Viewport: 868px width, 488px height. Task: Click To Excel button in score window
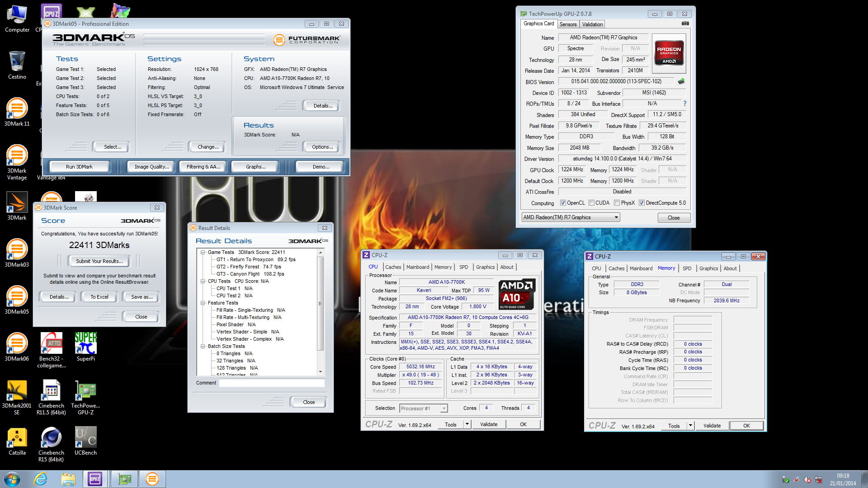99,297
